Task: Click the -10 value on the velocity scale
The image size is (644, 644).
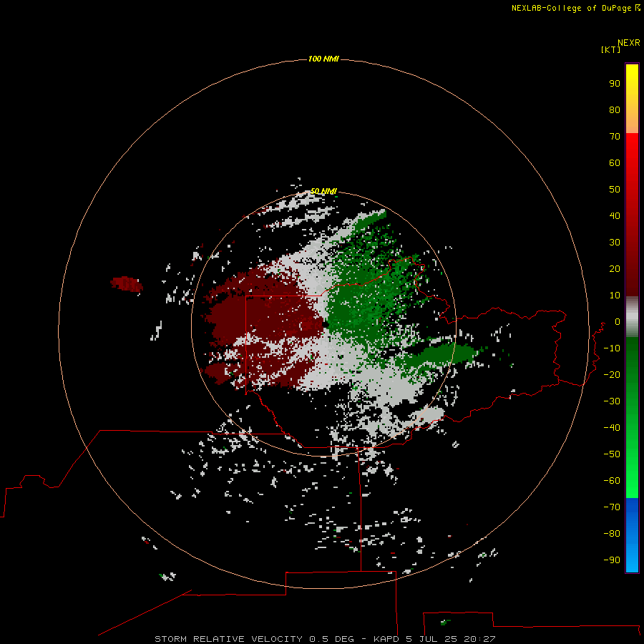Action: [612, 348]
